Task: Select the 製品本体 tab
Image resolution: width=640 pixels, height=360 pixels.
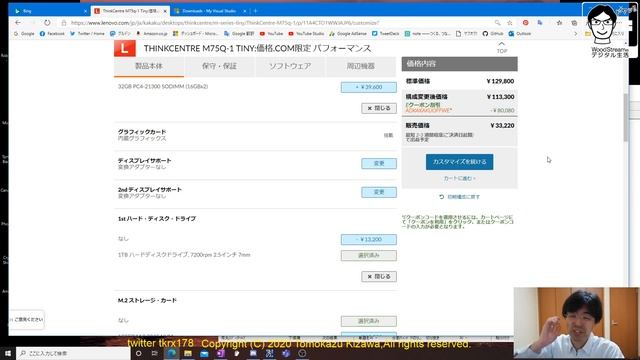Action: pyautogui.click(x=149, y=66)
